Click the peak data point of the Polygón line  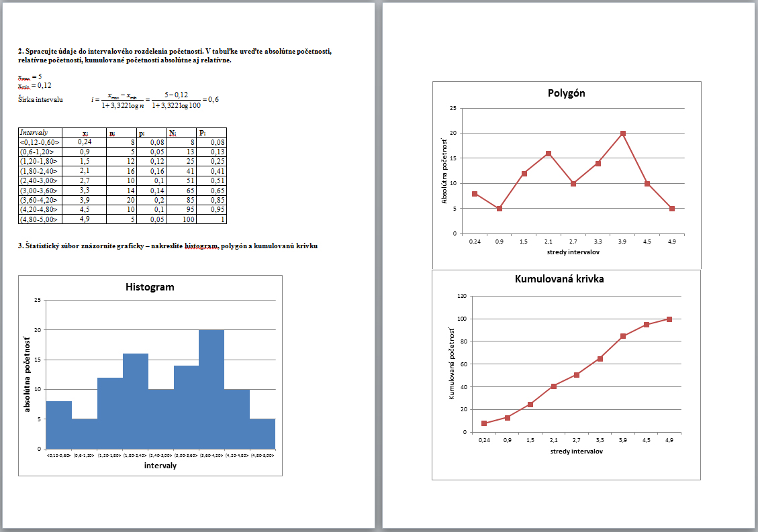pos(623,134)
